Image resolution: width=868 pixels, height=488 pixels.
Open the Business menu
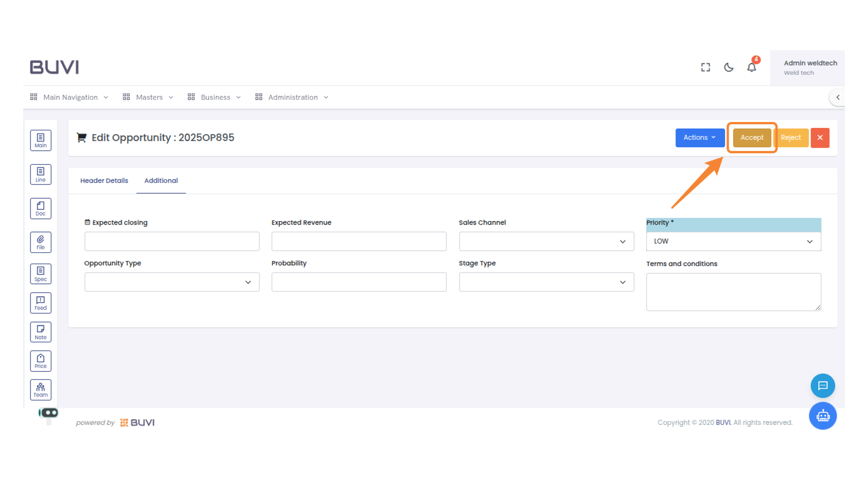215,97
